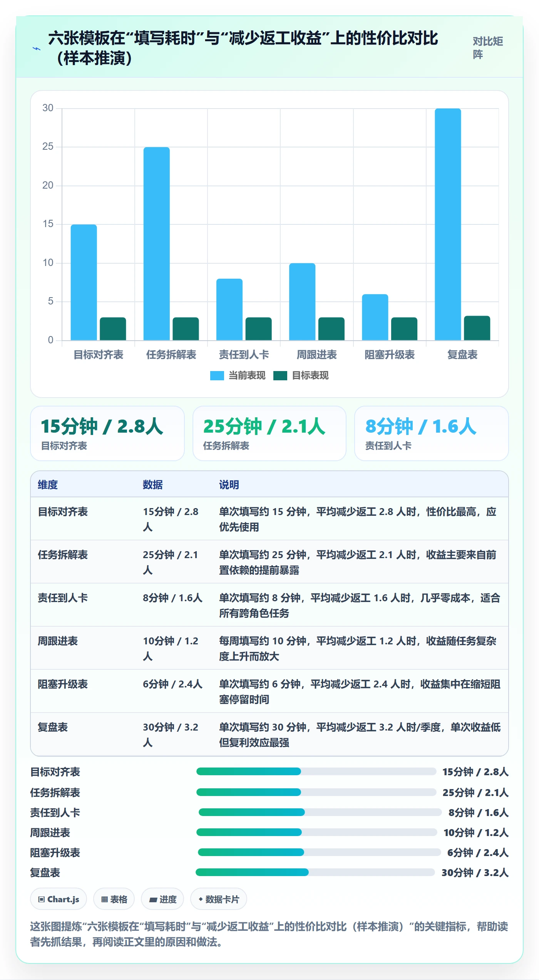This screenshot has width=539, height=980.
Task: Click the 任务拆解表 progress bar
Action: (316, 792)
